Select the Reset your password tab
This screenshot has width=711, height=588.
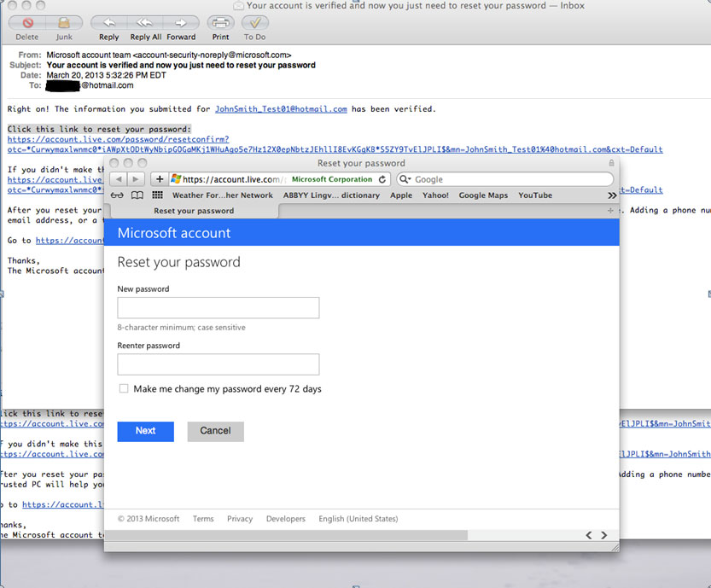(194, 211)
